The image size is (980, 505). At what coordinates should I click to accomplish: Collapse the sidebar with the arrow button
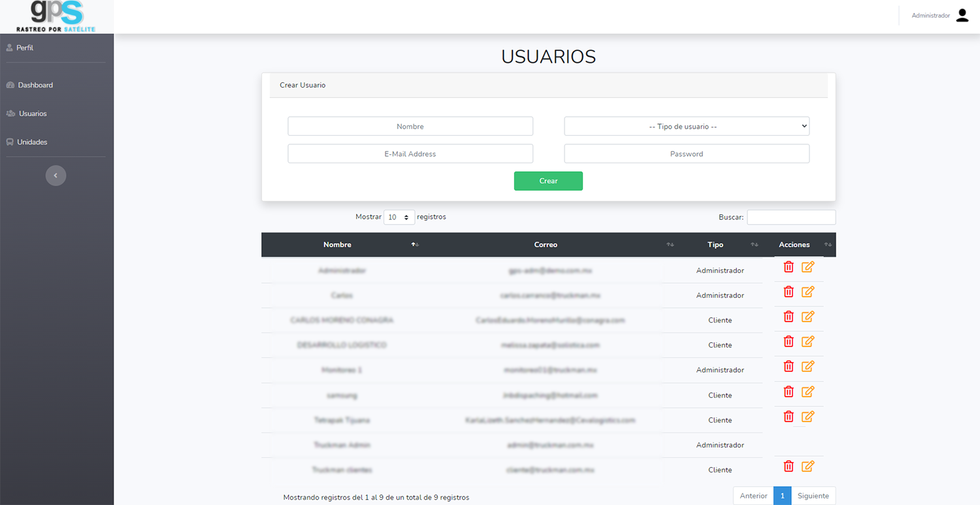(56, 176)
